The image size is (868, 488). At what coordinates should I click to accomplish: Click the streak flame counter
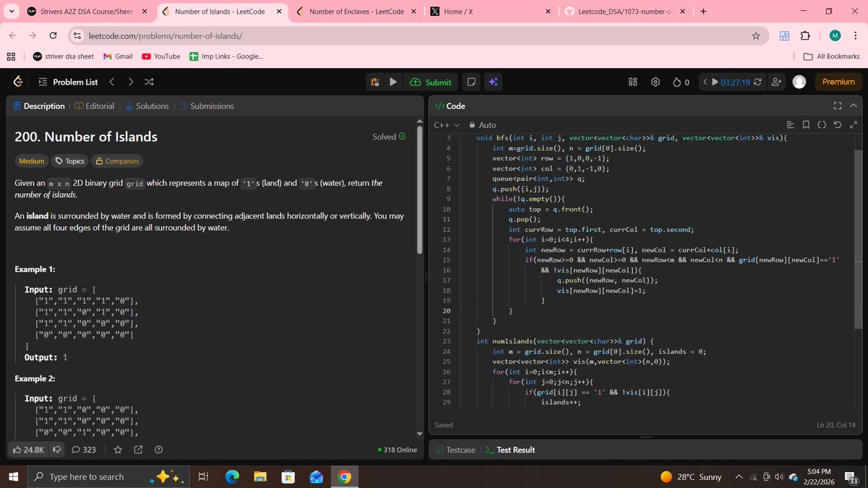tap(681, 82)
